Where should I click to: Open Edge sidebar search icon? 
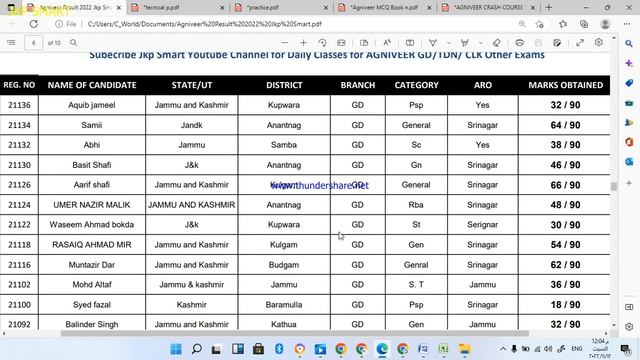point(629,43)
